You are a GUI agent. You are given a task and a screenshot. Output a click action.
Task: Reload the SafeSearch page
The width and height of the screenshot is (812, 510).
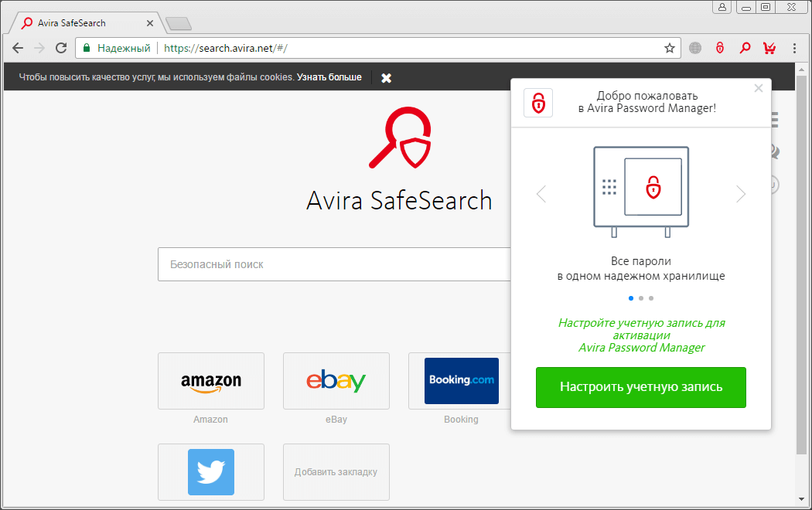[x=60, y=47]
